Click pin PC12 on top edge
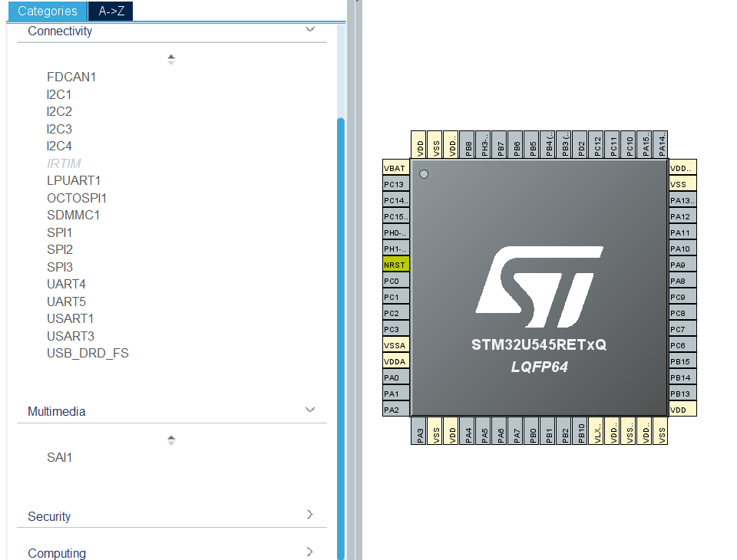737x560 pixels. [596, 144]
